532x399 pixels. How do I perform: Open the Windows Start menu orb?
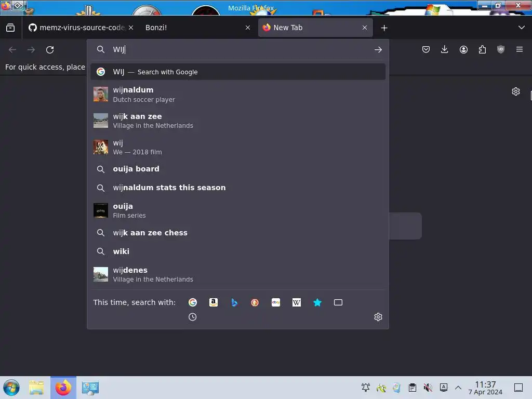click(11, 388)
